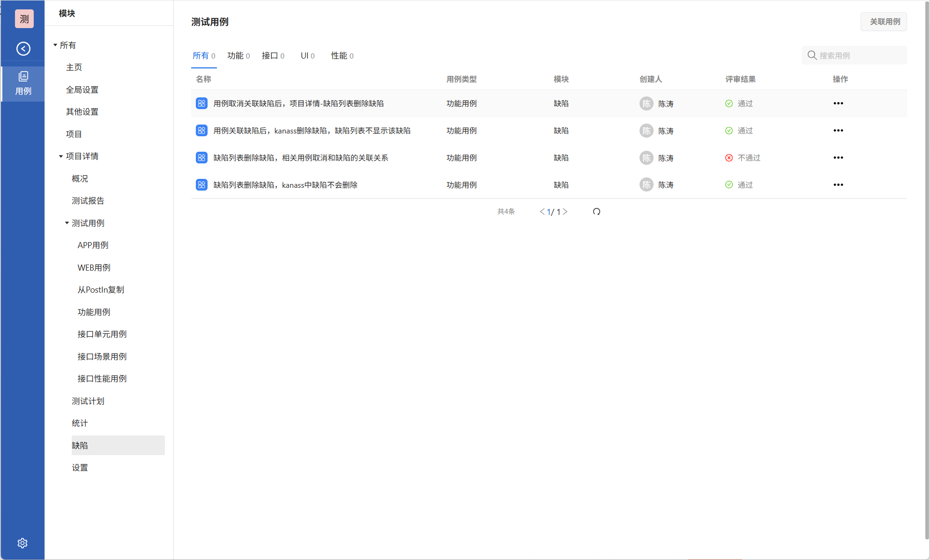Click the 搜索用例 search field

860,55
